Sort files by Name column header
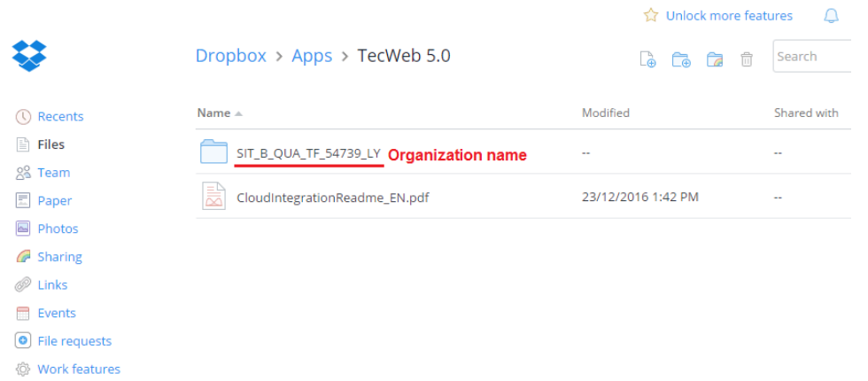868x381 pixels. [213, 113]
